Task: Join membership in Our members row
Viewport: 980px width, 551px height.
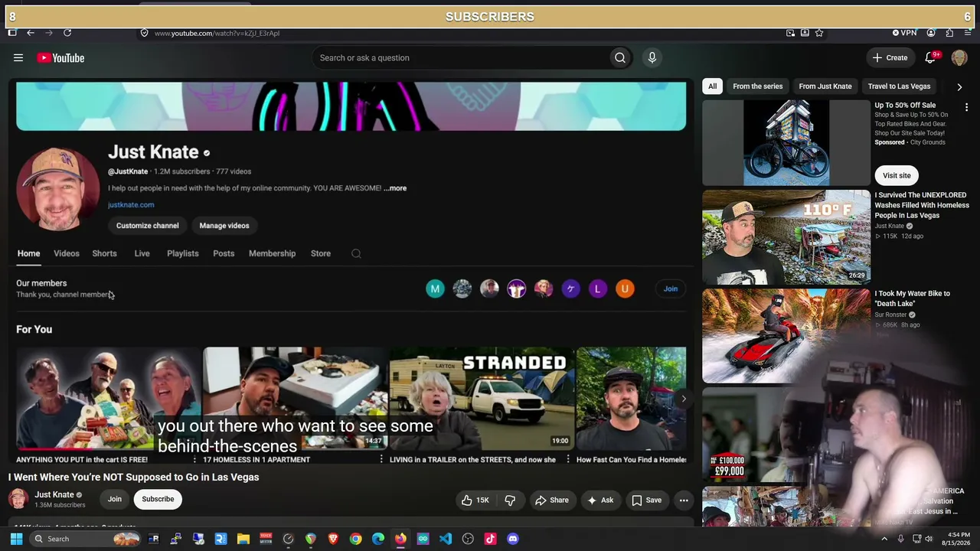Action: tap(671, 289)
